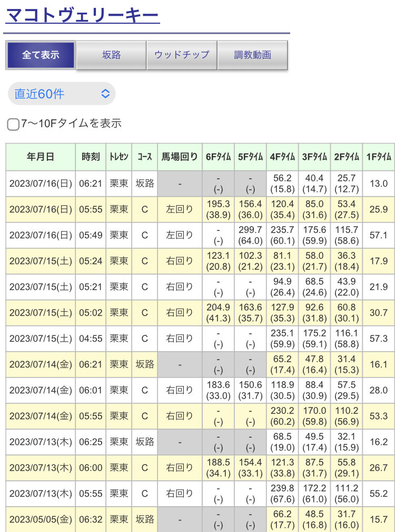The height and width of the screenshot is (532, 395).
Task: Click 1F time 30.7
Action: [379, 313]
